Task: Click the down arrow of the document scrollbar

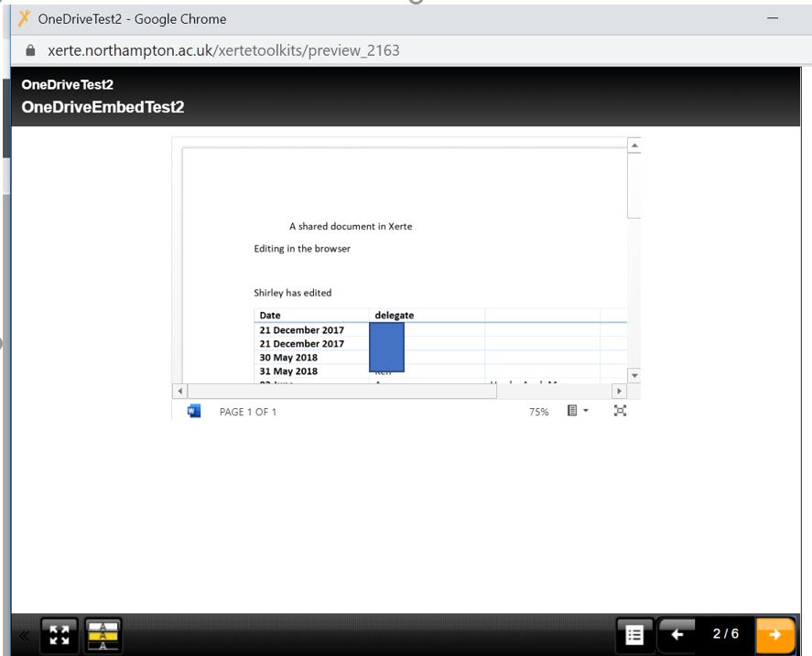Action: click(x=633, y=375)
